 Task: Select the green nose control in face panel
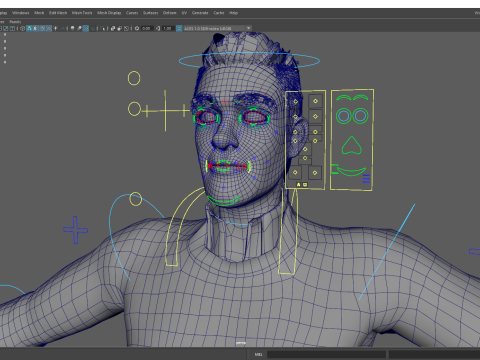coord(351,145)
